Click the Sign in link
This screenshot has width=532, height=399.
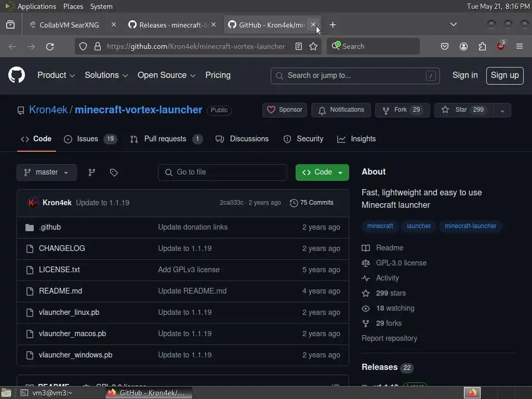pyautogui.click(x=465, y=75)
